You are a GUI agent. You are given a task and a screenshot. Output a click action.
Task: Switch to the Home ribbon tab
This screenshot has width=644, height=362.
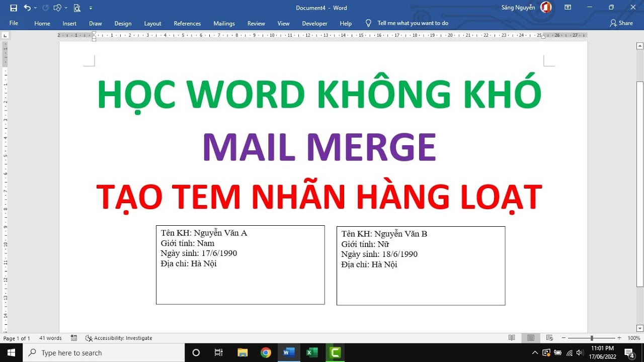[42, 23]
